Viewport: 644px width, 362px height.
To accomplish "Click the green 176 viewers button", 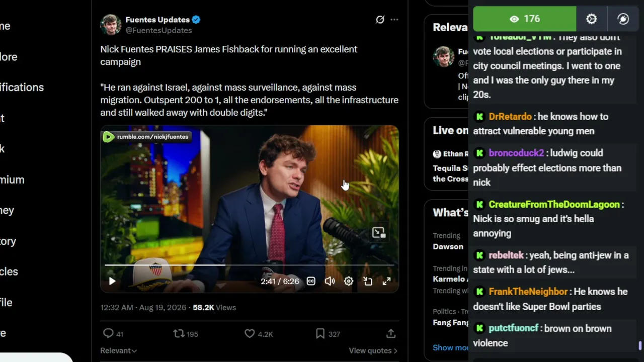I will tap(525, 19).
